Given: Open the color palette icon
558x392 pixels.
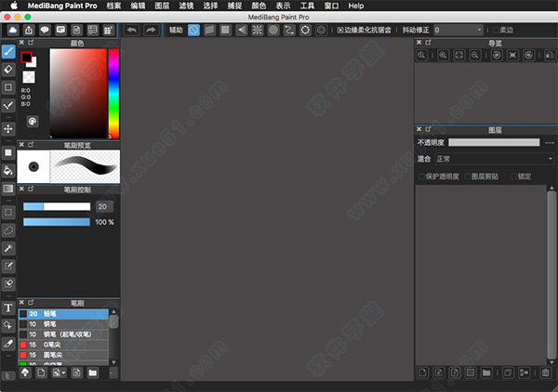Looking at the screenshot, I should pyautogui.click(x=33, y=122).
